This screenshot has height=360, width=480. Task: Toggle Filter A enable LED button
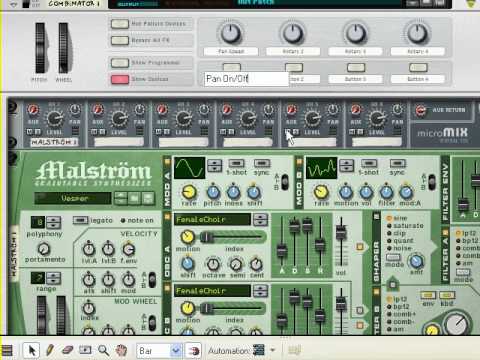pos(445,232)
